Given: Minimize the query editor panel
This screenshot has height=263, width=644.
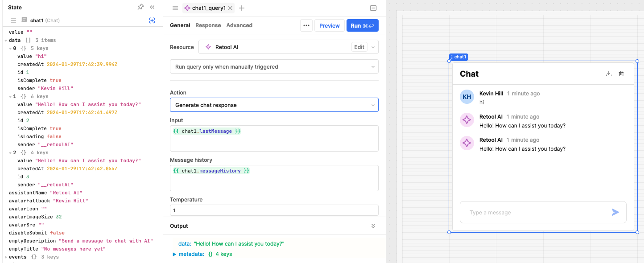Looking at the screenshot, I should coord(373,8).
